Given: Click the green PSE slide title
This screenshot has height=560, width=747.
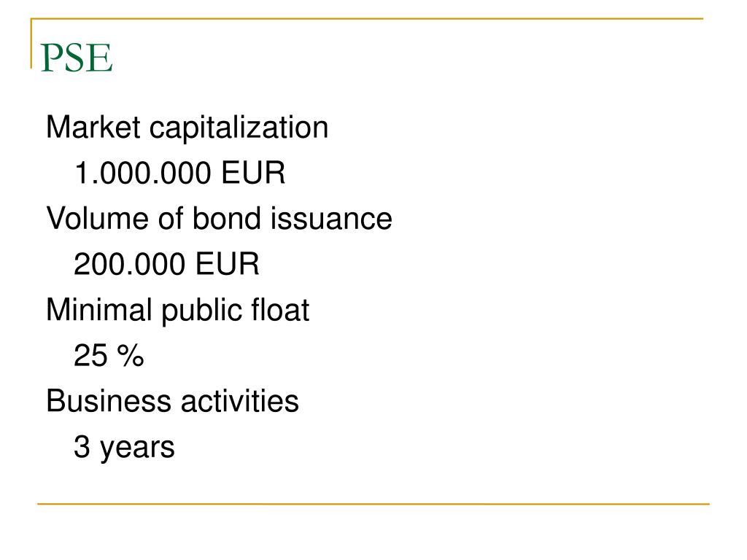Looking at the screenshot, I should (x=77, y=58).
